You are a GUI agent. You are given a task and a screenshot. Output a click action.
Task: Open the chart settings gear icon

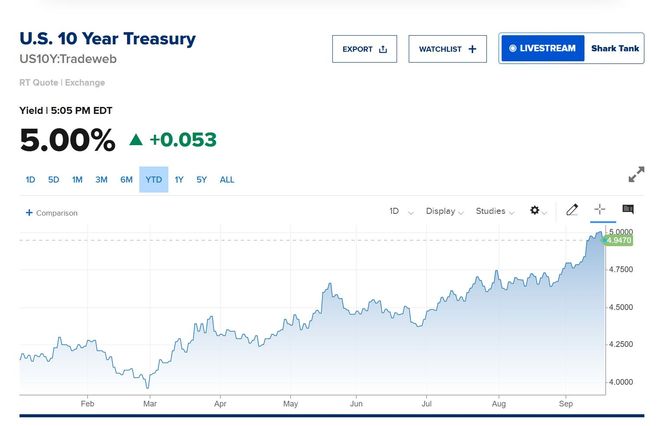point(535,210)
